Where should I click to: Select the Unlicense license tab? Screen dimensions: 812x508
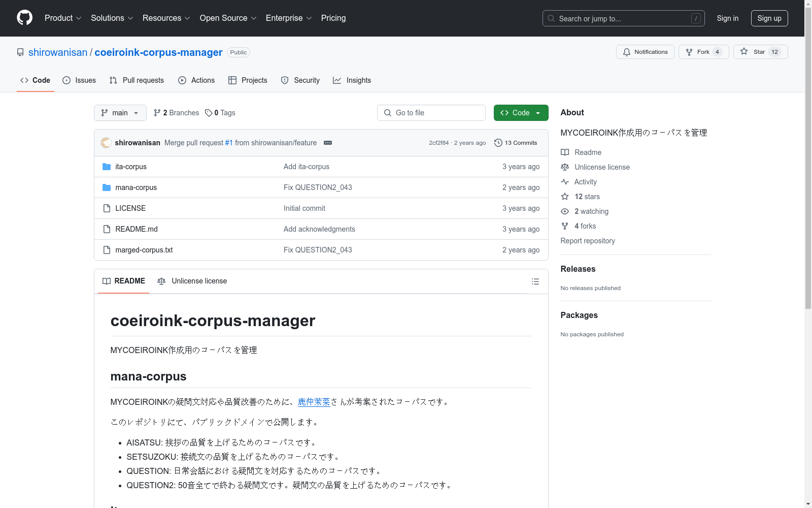click(x=192, y=281)
